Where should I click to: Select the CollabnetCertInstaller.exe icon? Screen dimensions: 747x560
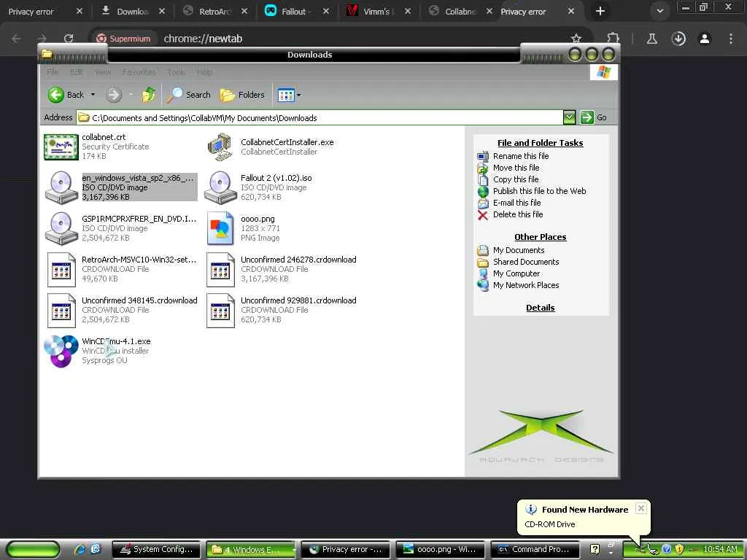click(220, 147)
